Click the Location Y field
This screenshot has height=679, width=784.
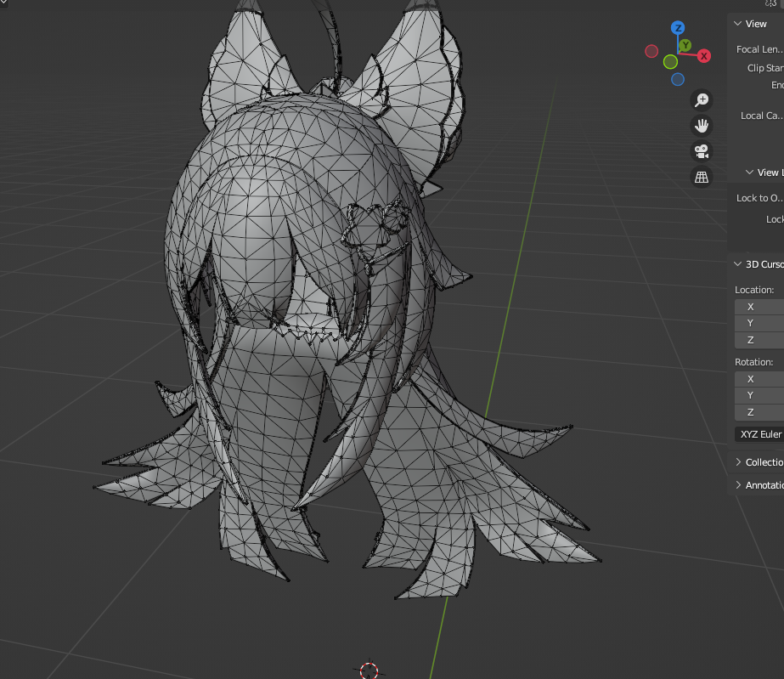(759, 323)
